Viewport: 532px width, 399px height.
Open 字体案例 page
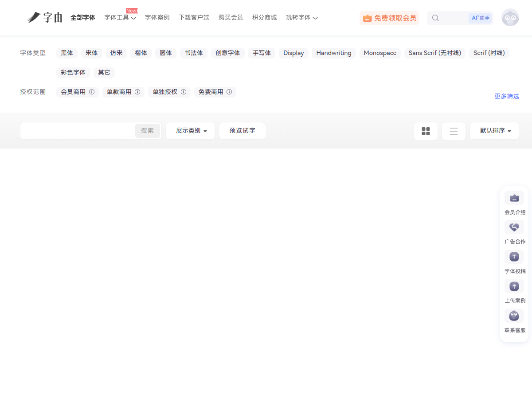157,18
